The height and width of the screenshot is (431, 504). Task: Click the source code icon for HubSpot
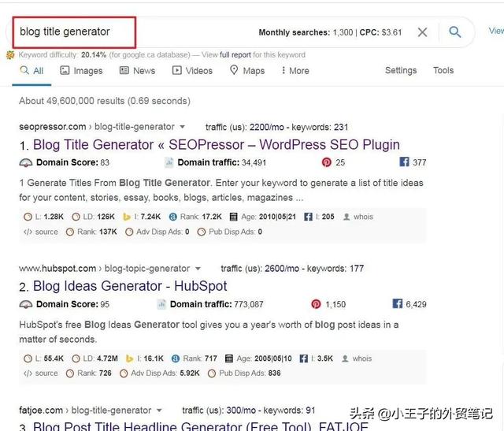(x=28, y=373)
